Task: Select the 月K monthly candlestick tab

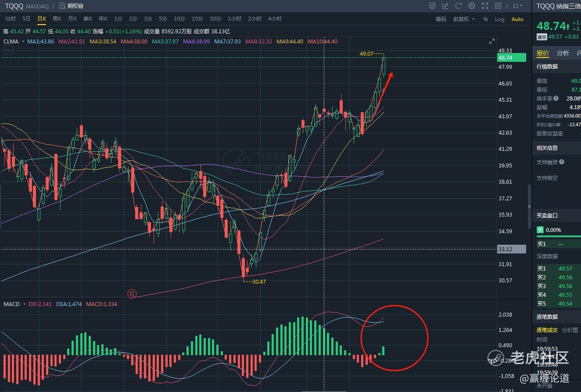Action: [72, 19]
